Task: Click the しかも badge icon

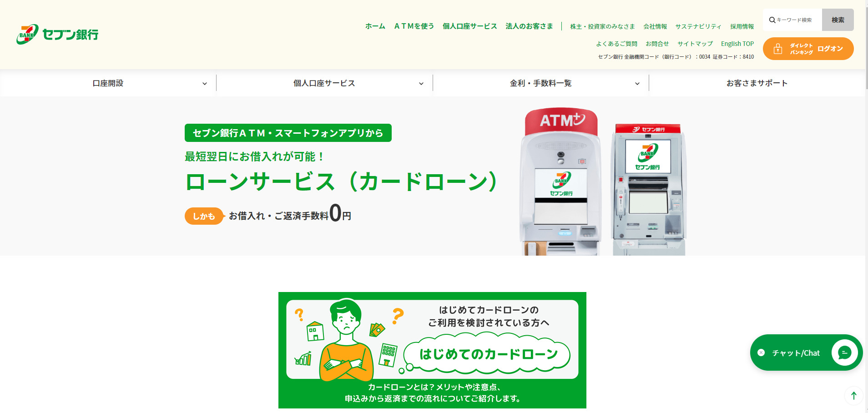Action: (x=203, y=216)
